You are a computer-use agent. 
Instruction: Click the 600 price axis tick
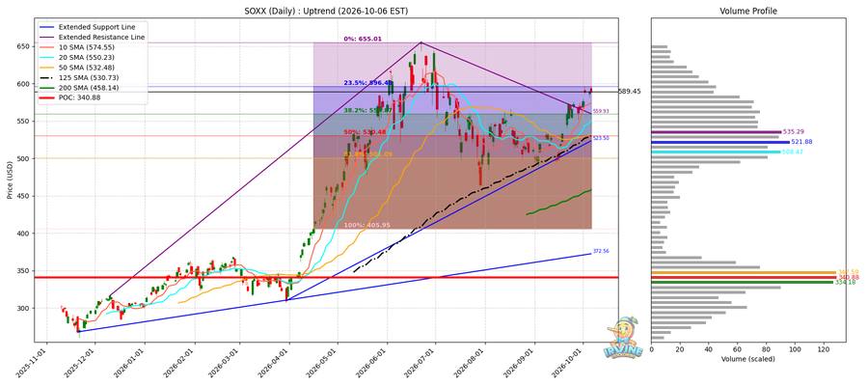(24, 84)
